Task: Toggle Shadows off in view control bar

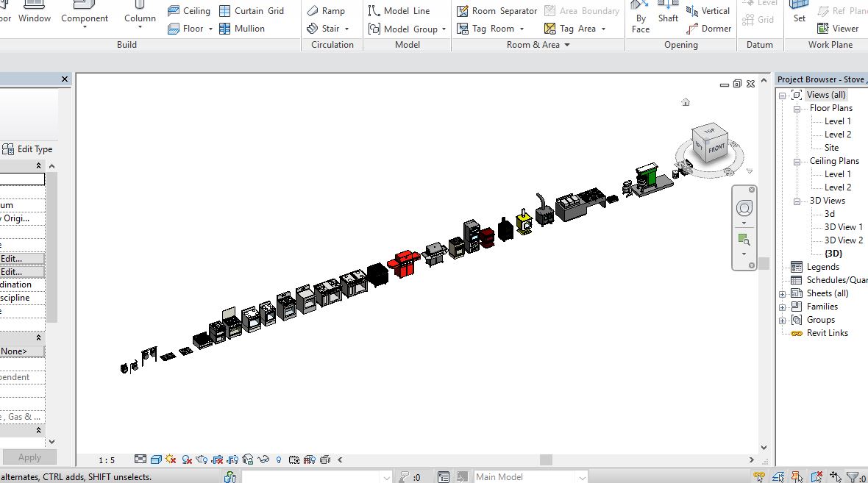Action: click(x=187, y=459)
